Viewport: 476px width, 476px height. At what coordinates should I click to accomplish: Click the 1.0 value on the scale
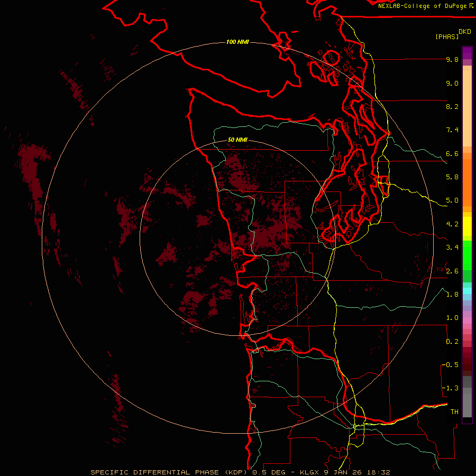452,318
